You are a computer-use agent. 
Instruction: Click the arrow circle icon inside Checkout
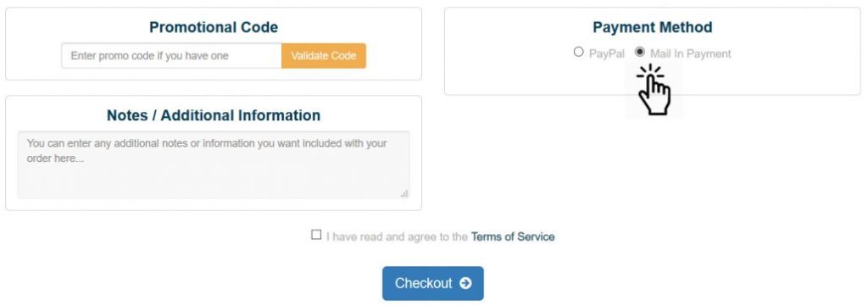(x=465, y=283)
